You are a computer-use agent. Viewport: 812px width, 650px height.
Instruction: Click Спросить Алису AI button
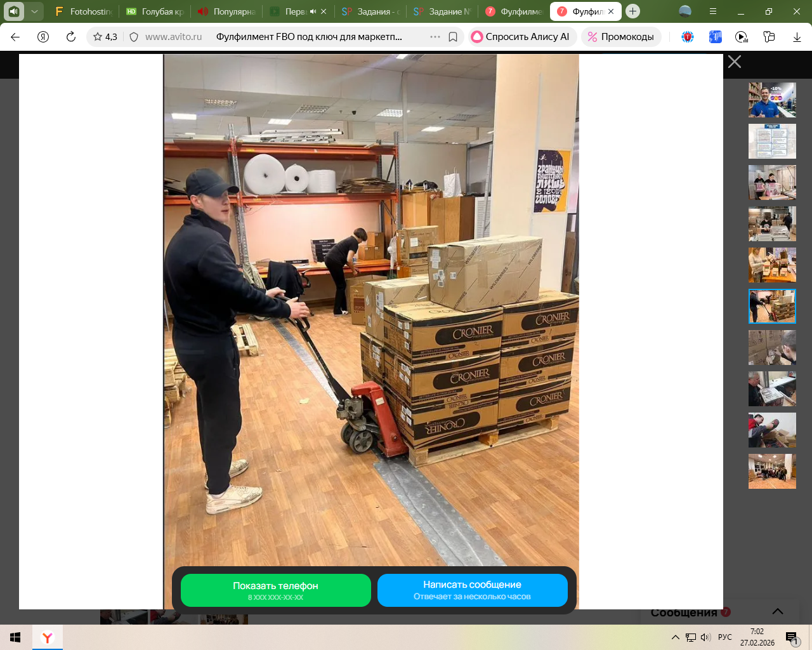point(522,37)
